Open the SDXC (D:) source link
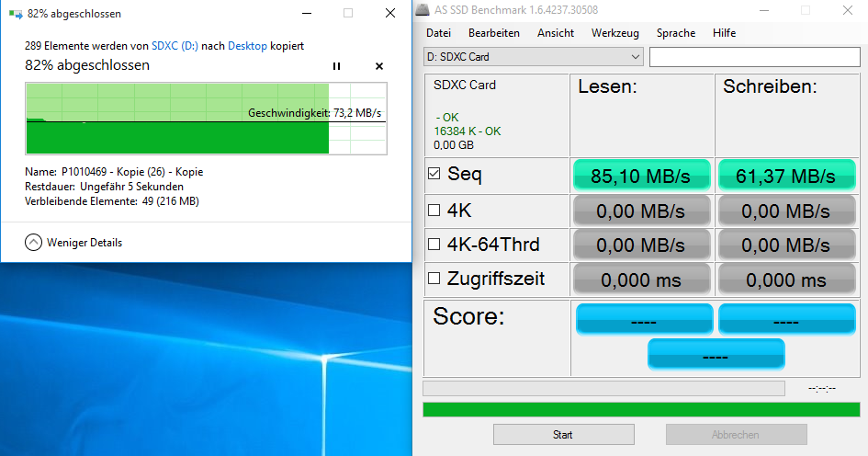This screenshot has height=456, width=868. (x=175, y=46)
